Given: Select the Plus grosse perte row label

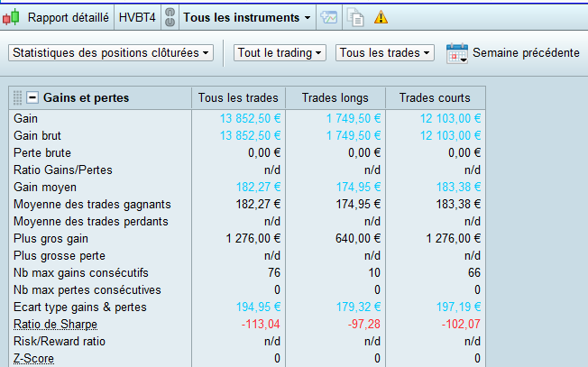Looking at the screenshot, I should tap(60, 256).
